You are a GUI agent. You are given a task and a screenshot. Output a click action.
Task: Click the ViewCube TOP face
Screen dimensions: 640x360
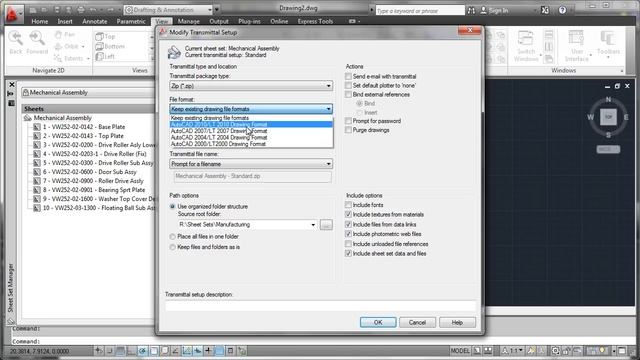coord(608,117)
